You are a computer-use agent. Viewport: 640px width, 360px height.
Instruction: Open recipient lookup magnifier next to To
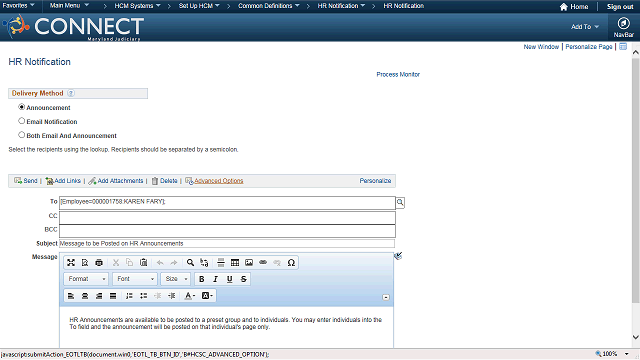click(400, 202)
